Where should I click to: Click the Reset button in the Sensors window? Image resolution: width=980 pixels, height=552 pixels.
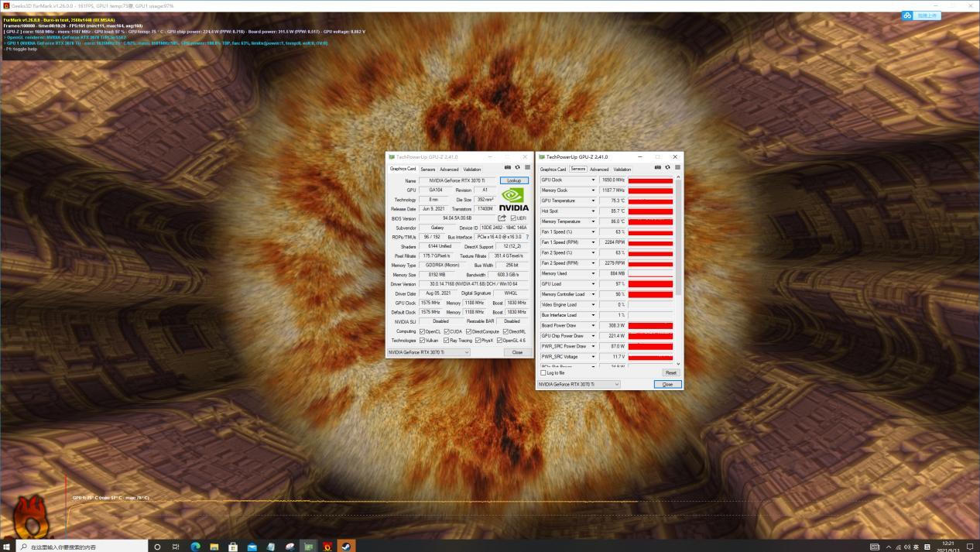(x=670, y=372)
